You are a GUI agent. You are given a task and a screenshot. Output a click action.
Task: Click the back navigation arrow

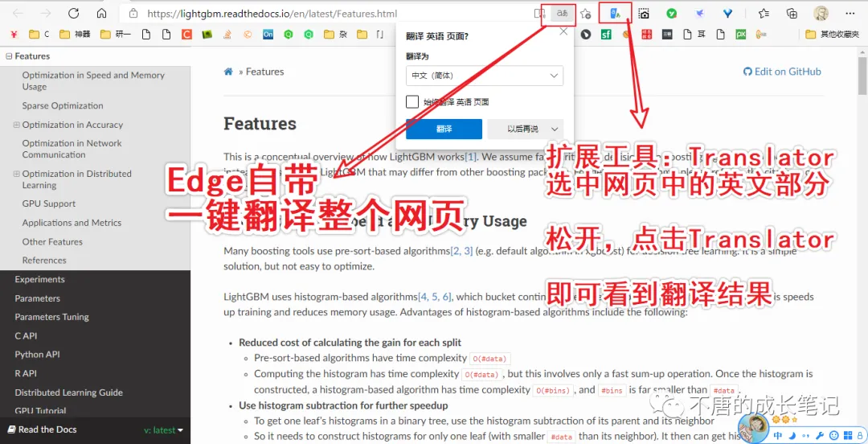pos(18,14)
